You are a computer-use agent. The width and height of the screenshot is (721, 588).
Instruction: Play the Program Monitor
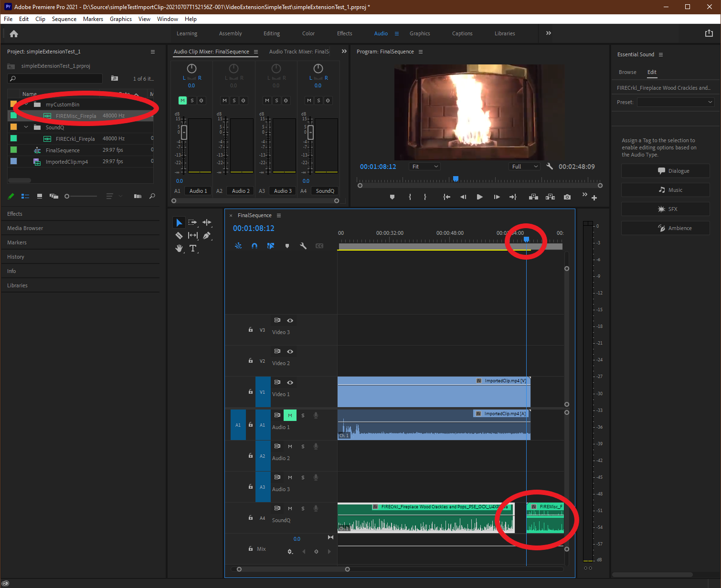(480, 197)
